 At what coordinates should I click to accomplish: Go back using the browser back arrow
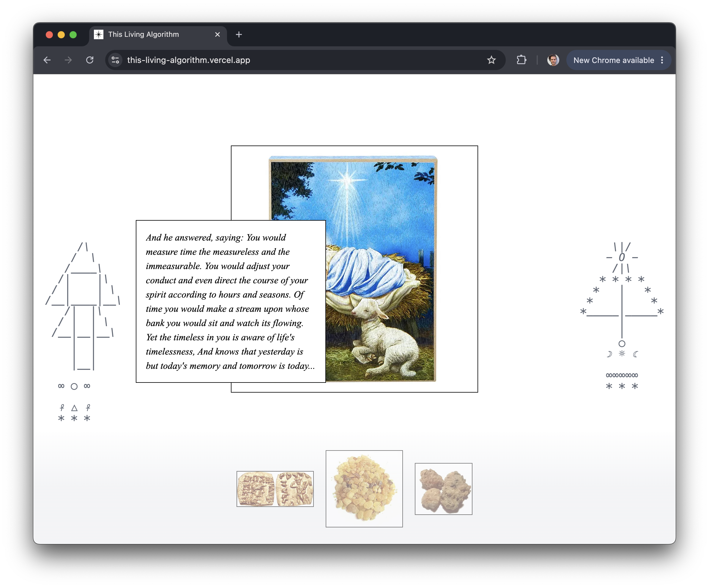[x=47, y=60]
